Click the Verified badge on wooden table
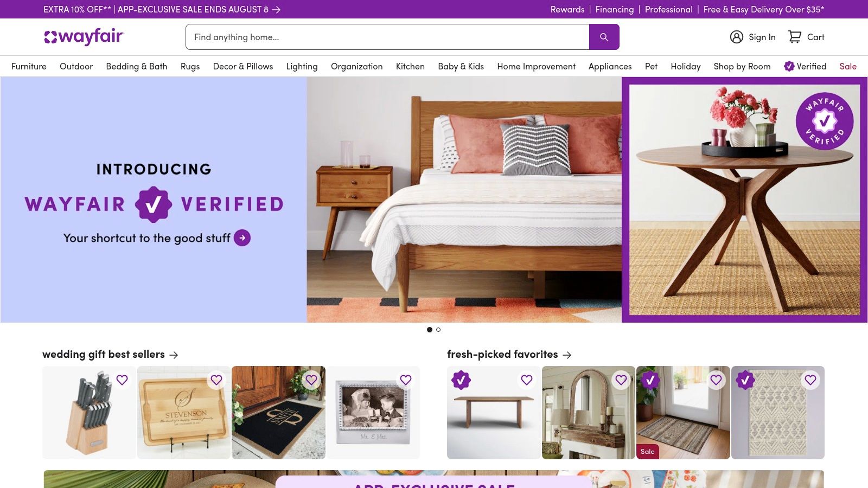Image resolution: width=868 pixels, height=488 pixels. 461,380
